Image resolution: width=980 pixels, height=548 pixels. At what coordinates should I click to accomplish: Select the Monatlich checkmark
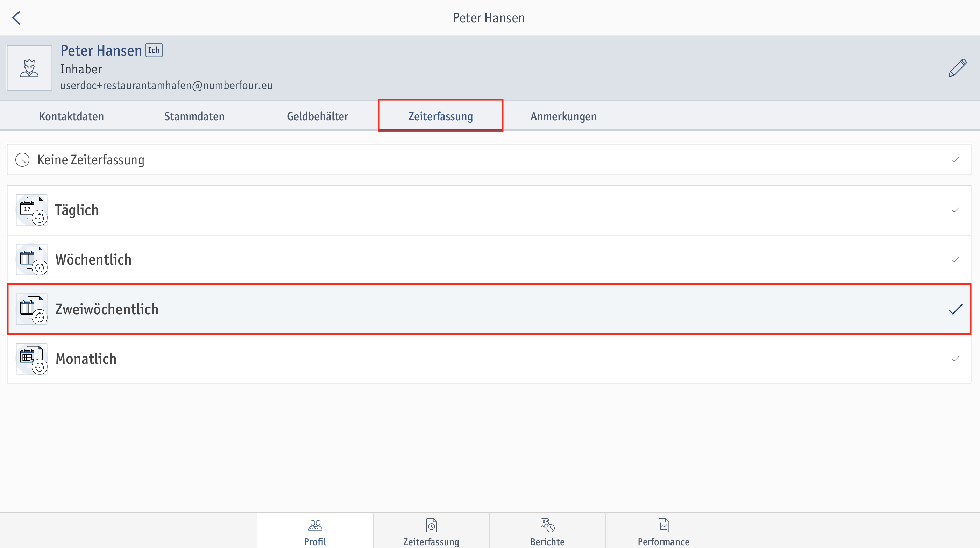tap(955, 359)
